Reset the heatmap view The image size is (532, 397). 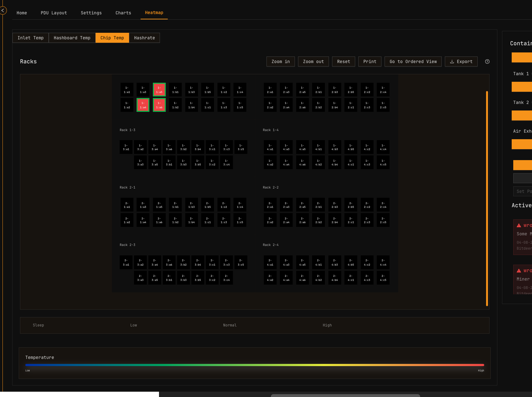click(x=343, y=61)
